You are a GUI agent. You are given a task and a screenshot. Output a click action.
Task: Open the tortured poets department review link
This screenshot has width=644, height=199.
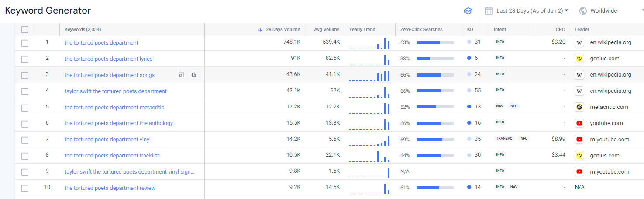[110, 188]
